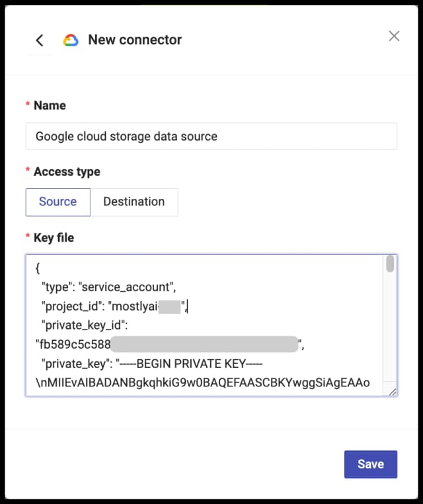Click the BEGIN PRIVATE KEY line
This screenshot has width=423, height=504.
pos(152,363)
